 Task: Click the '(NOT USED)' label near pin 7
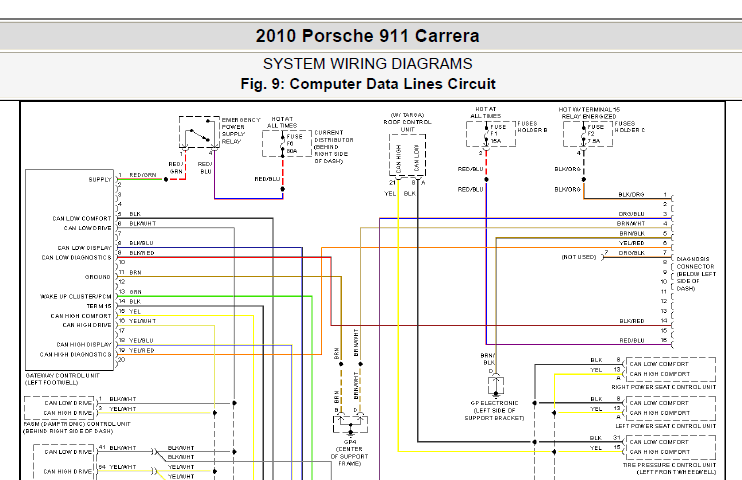coord(579,257)
